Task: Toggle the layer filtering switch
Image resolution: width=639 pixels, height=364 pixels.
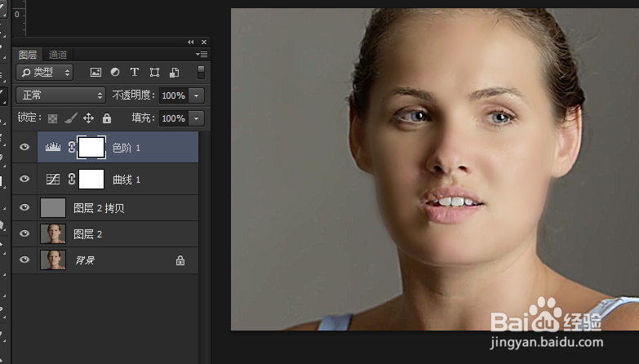Action: [201, 73]
